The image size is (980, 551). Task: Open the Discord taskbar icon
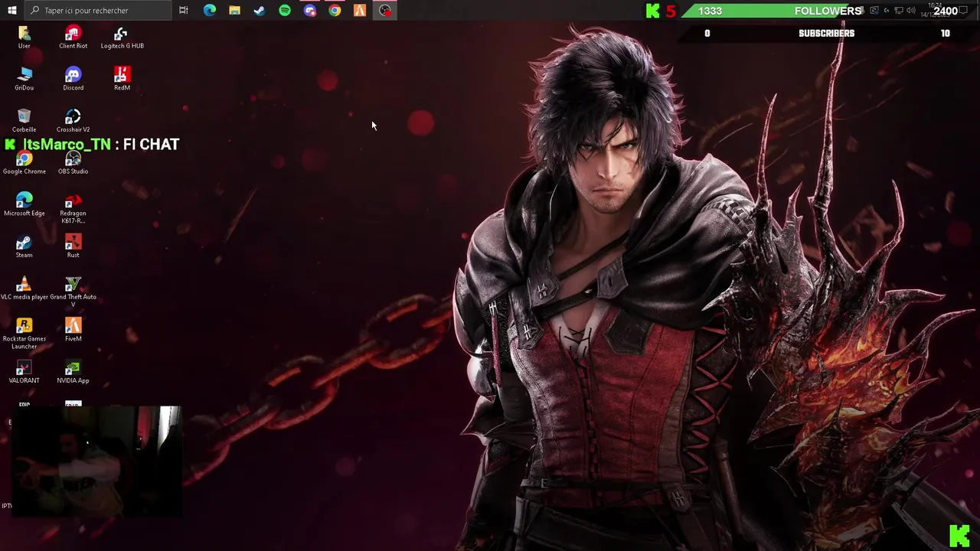pyautogui.click(x=309, y=10)
